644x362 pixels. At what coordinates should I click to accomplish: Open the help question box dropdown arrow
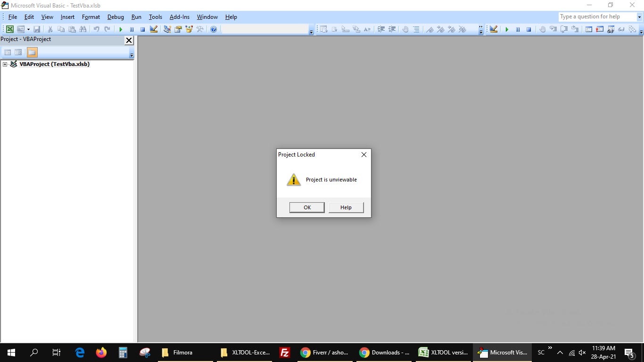640,17
